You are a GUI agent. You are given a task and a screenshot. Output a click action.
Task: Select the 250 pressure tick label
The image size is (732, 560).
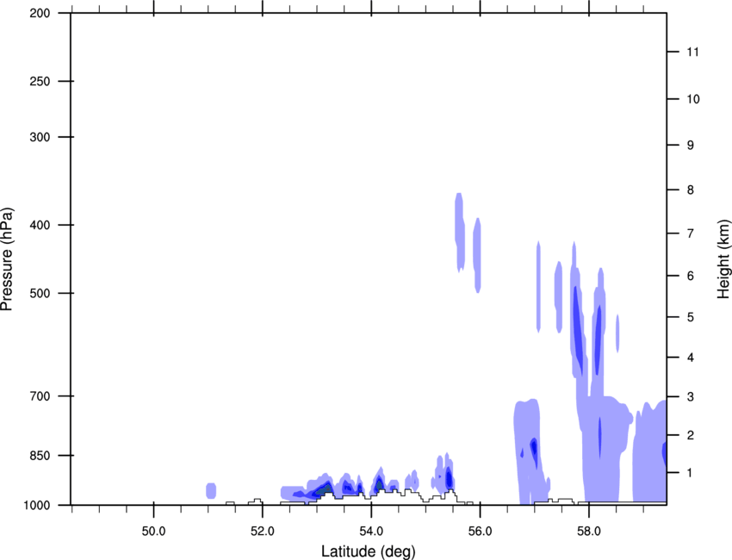40,82
